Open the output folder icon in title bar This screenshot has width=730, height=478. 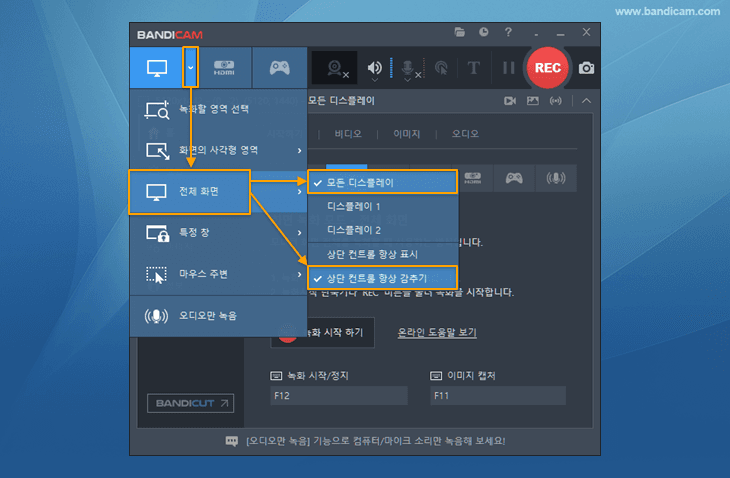click(460, 32)
